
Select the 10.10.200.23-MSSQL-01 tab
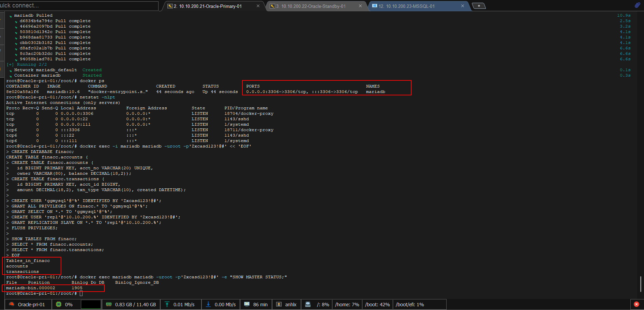coord(407,6)
